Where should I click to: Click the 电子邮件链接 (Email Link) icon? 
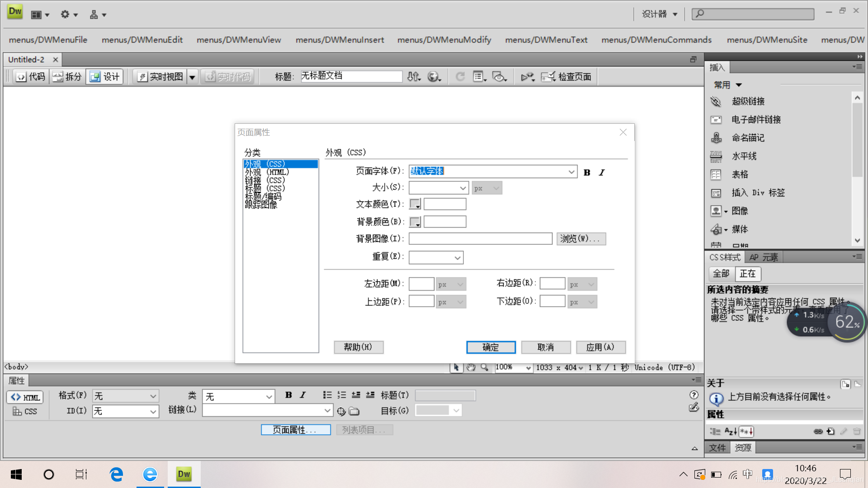716,120
